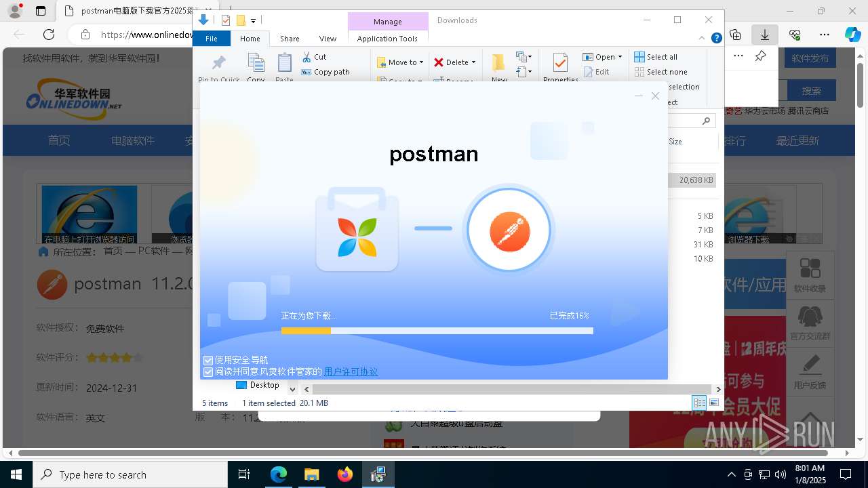This screenshot has width=868, height=488.
Task: Click the 官方交流群 sidebar icon
Action: (x=810, y=323)
